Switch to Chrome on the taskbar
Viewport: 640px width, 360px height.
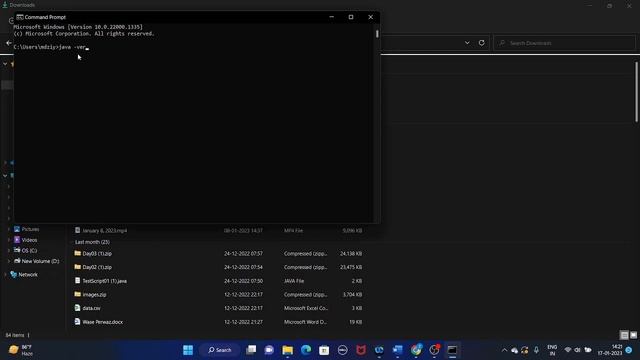tap(416, 350)
